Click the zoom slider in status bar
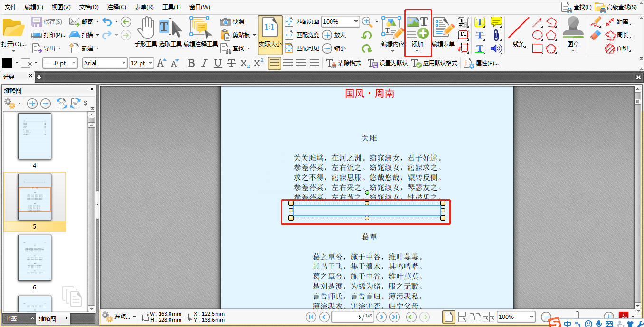The image size is (644, 327). (578, 317)
